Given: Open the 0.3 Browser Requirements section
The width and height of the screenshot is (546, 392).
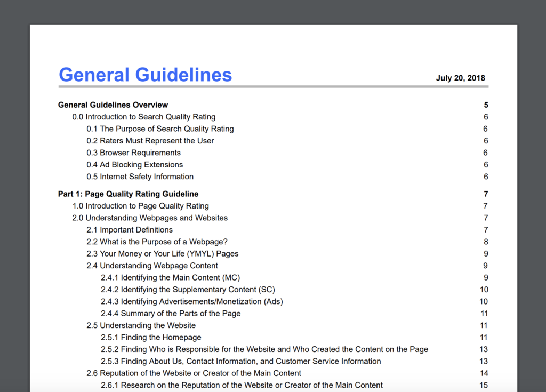Looking at the screenshot, I should [x=134, y=153].
